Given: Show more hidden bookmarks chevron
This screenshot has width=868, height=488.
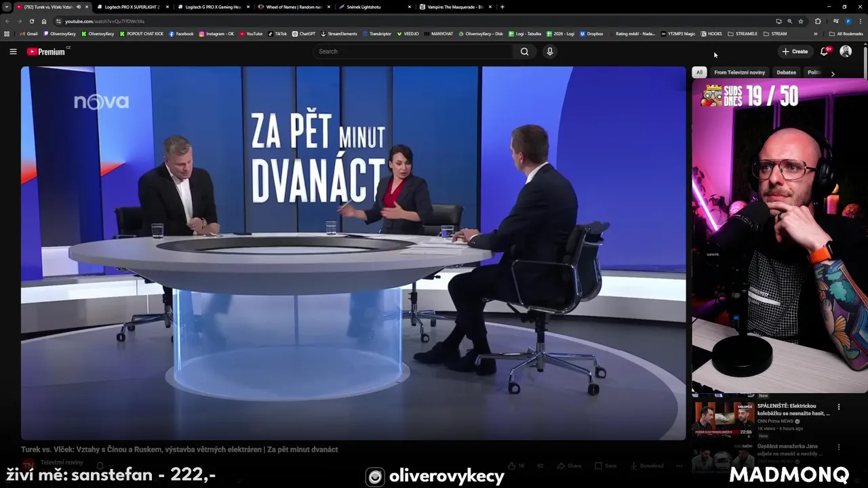Looking at the screenshot, I should 816,33.
